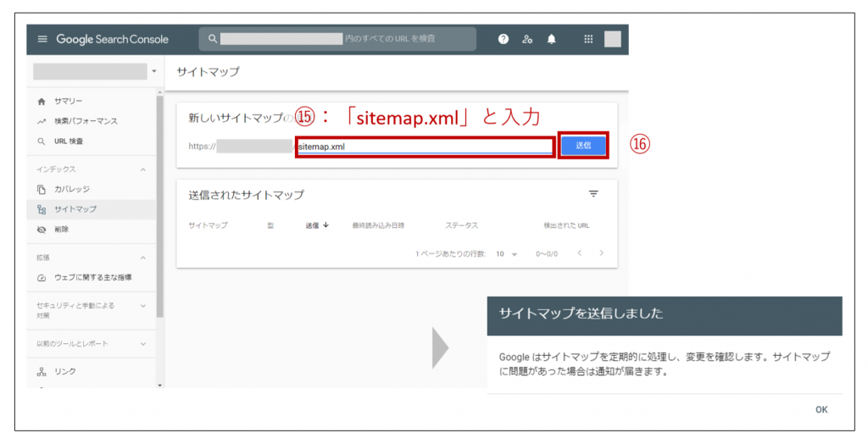The height and width of the screenshot is (444, 868).
Task: Expand セキュリティと手動による対策 section
Action: pyautogui.click(x=142, y=306)
